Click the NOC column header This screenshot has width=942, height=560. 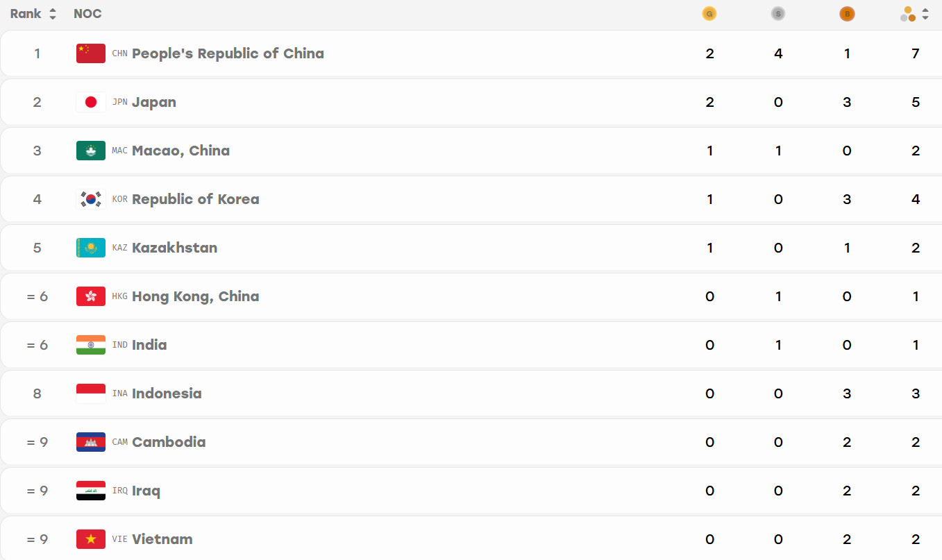tap(87, 14)
